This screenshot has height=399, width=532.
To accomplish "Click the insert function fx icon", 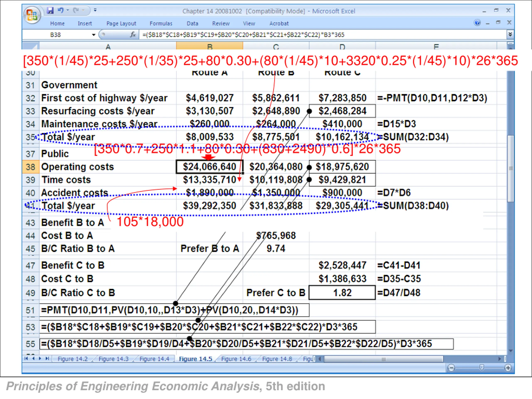I will (x=133, y=35).
